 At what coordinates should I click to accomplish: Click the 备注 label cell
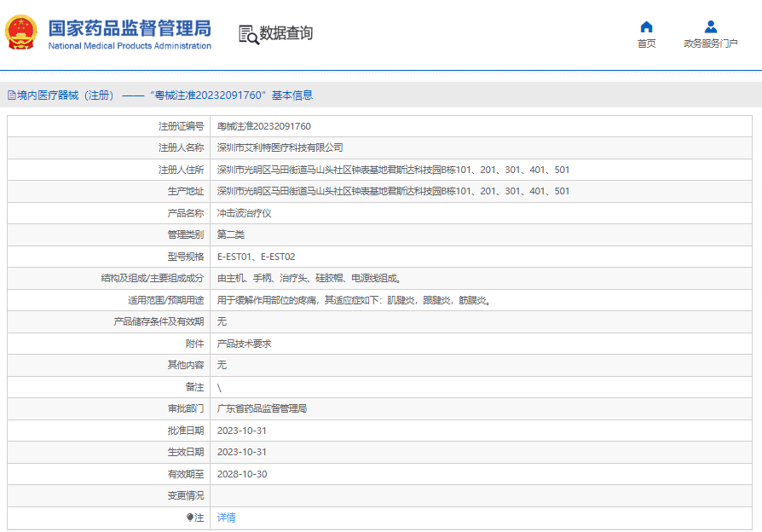(x=108, y=387)
